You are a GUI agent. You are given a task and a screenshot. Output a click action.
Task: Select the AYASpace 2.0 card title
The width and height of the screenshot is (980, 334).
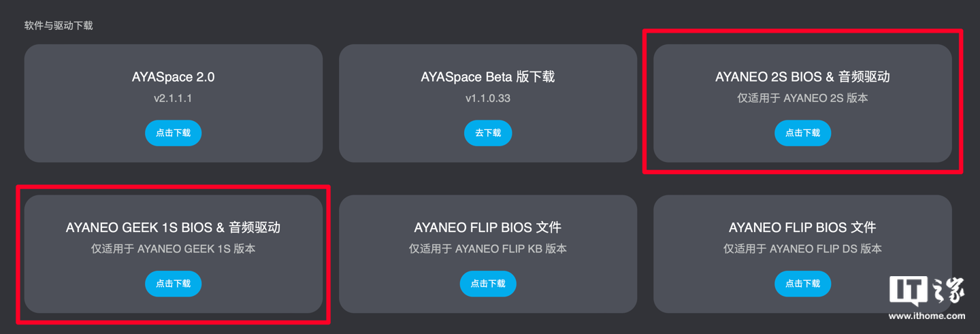coord(173,77)
